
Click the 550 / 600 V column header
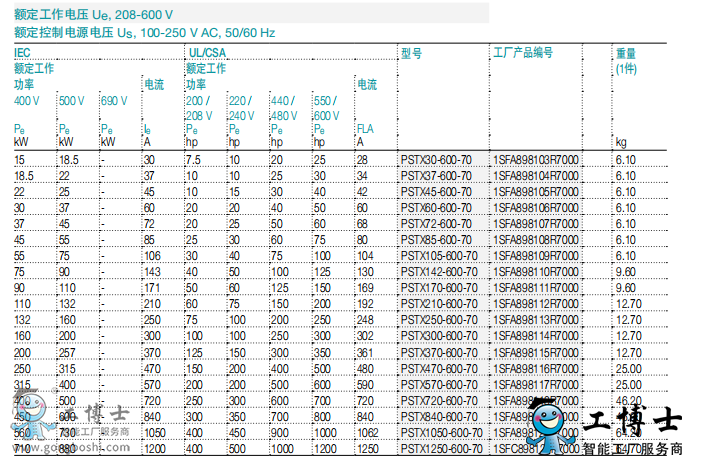point(326,108)
